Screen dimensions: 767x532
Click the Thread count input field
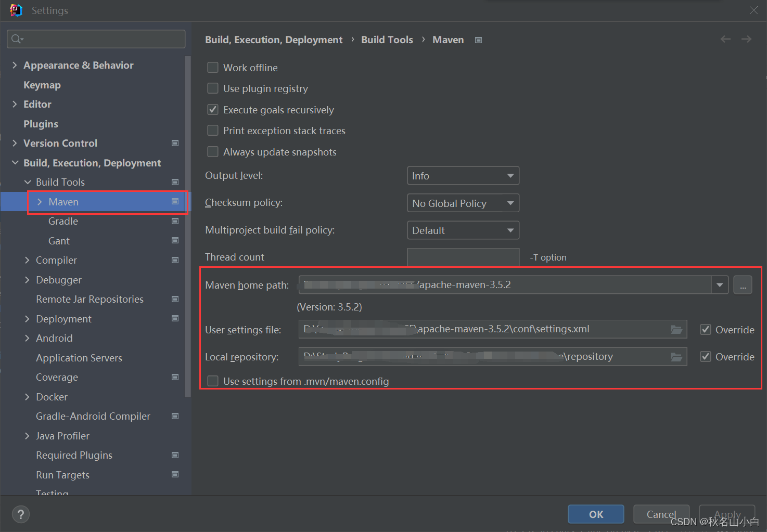point(463,257)
